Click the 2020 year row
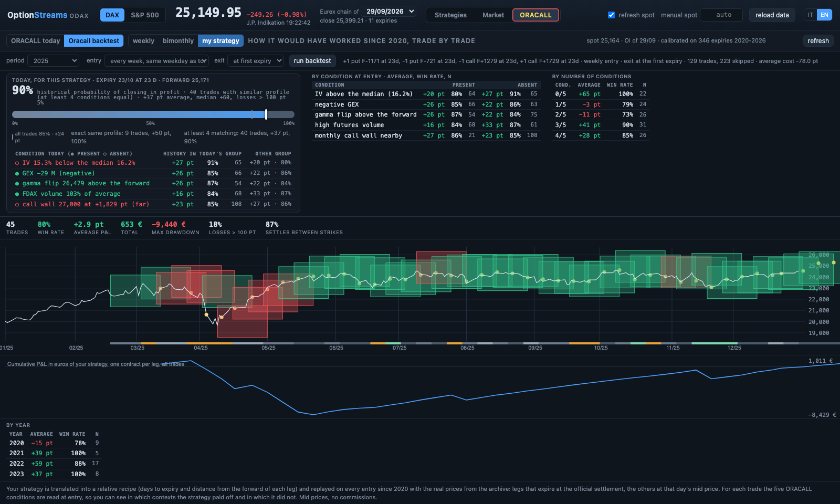This screenshot has height=504, width=840. 54,443
